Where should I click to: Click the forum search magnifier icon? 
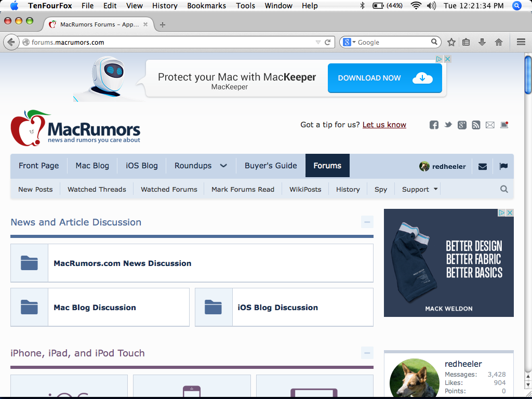click(x=504, y=189)
